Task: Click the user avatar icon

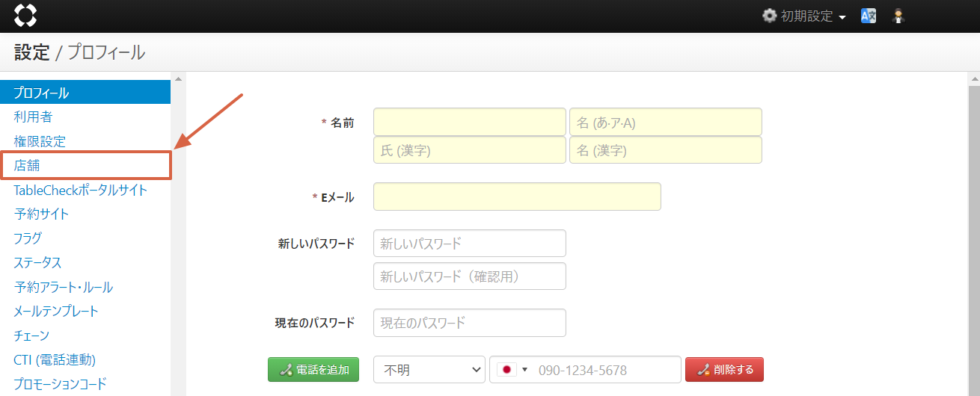Action: click(899, 16)
